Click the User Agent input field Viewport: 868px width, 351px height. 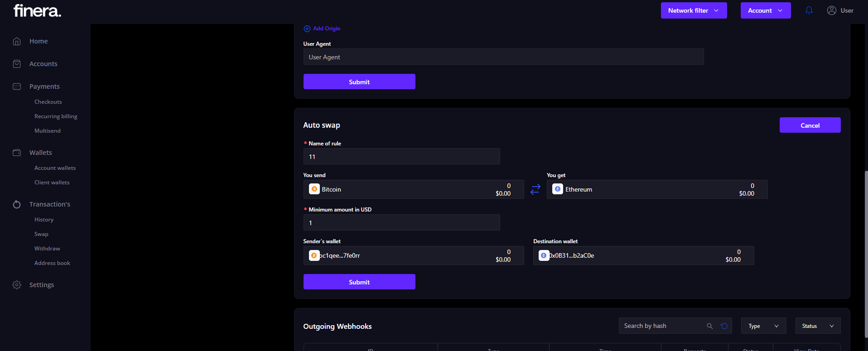pos(503,57)
